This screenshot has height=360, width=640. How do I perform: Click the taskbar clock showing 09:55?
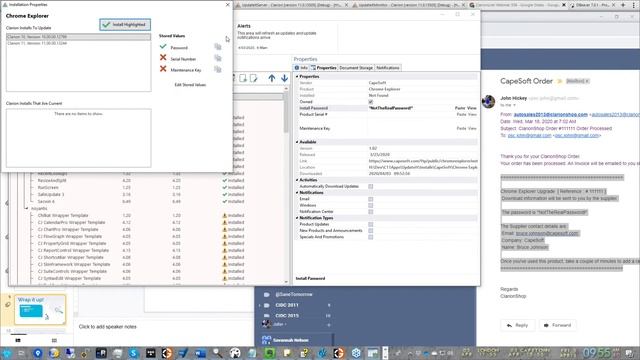click(x=596, y=353)
